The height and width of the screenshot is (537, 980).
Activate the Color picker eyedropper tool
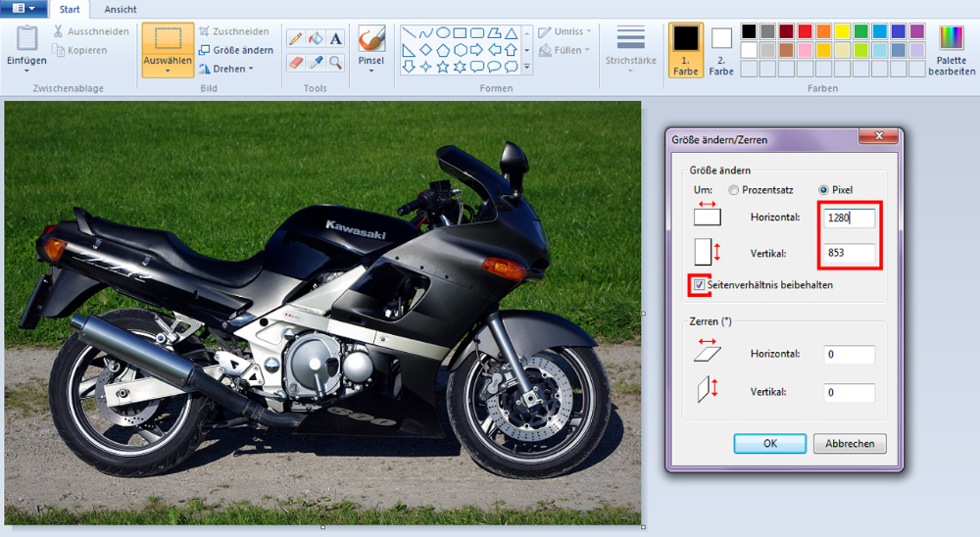coord(316,63)
